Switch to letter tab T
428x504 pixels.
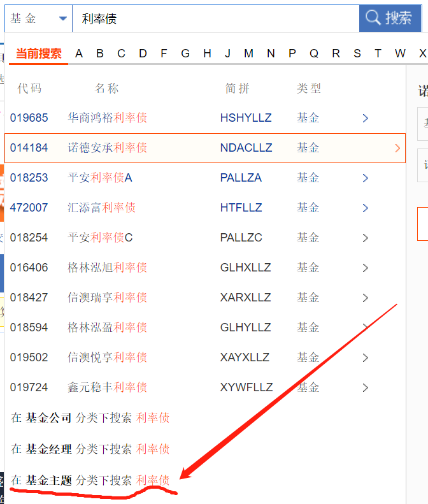378,54
